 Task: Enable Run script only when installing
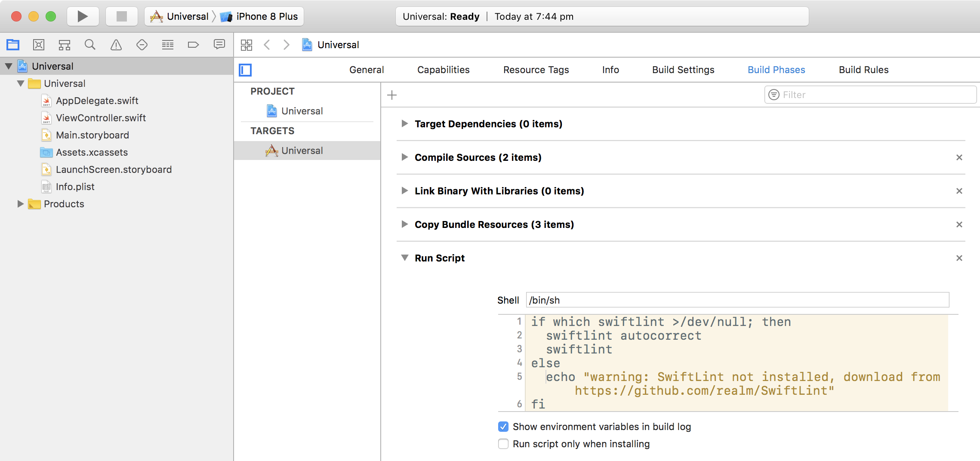(x=503, y=444)
